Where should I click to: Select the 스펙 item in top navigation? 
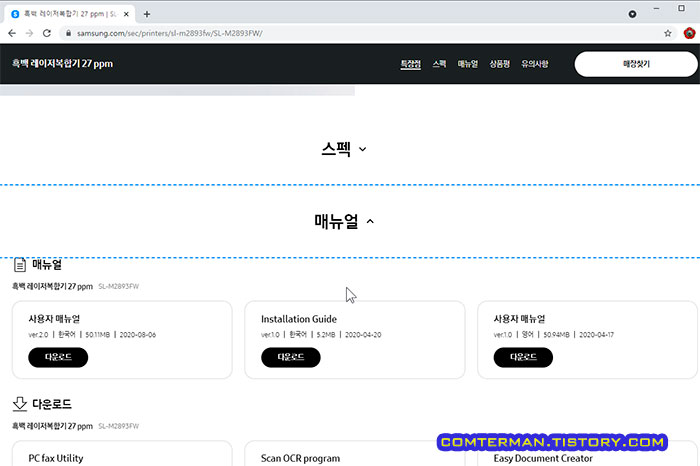[x=439, y=64]
